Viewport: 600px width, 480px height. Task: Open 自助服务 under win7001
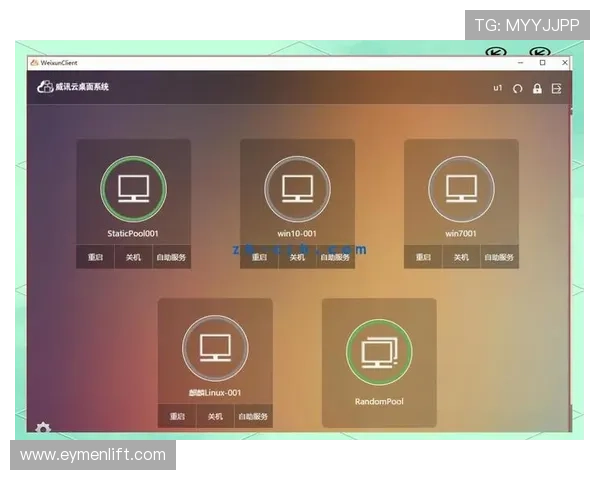coord(499,257)
